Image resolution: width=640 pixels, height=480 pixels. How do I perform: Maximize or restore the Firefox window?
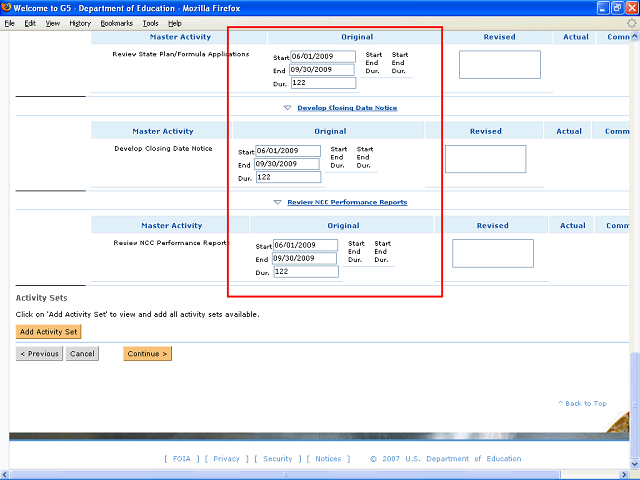(x=618, y=8)
